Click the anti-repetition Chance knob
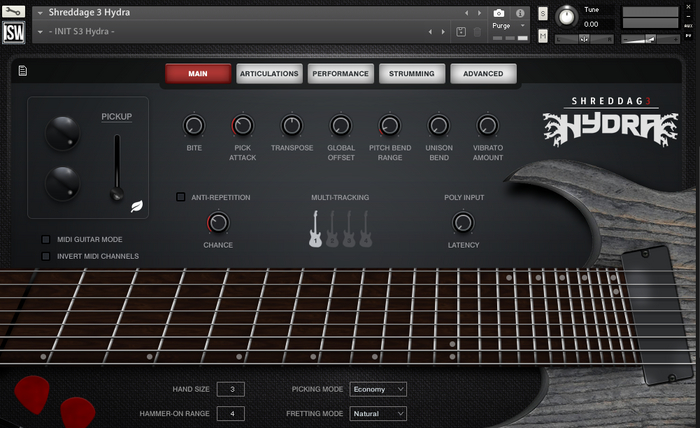This screenshot has width=700, height=428. click(218, 223)
